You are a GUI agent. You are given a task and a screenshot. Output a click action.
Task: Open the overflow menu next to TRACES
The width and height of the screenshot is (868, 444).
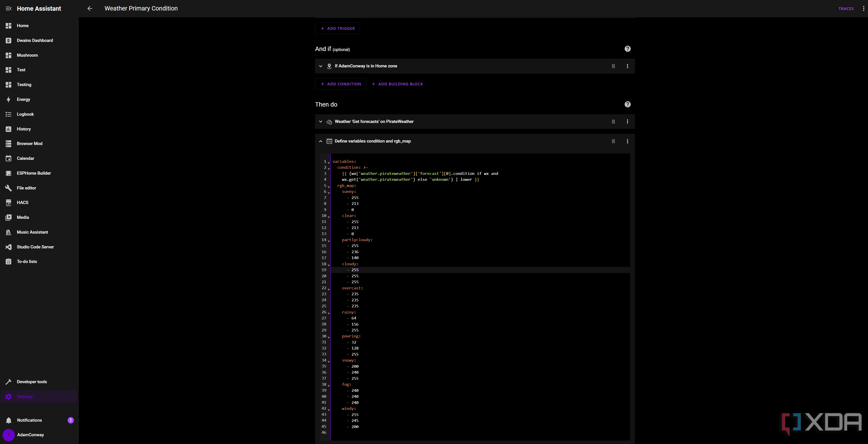[863, 8]
